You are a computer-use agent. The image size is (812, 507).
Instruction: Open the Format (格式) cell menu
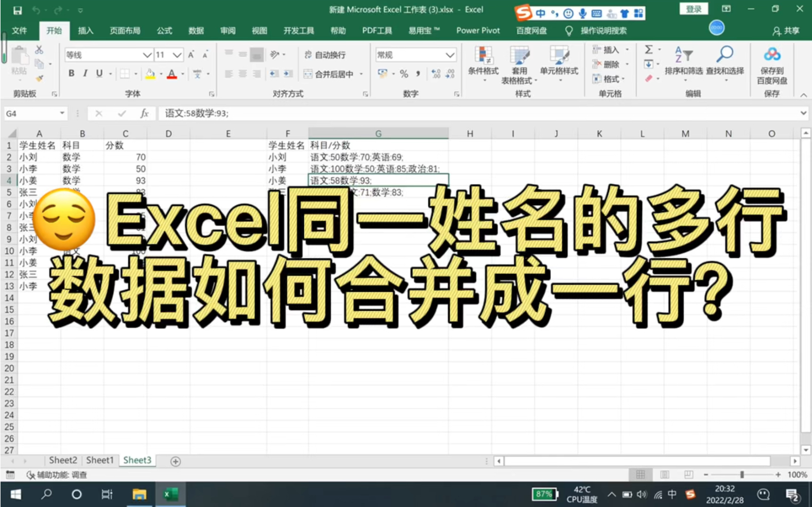(609, 79)
